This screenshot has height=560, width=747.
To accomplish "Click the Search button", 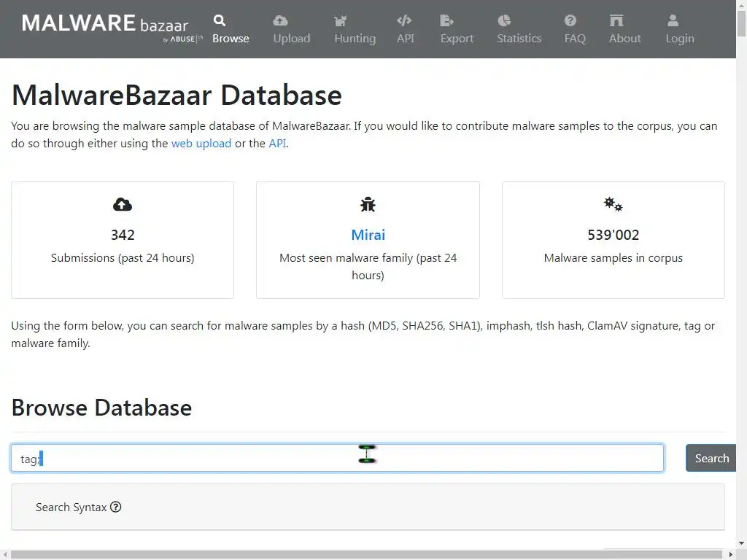I will (711, 458).
